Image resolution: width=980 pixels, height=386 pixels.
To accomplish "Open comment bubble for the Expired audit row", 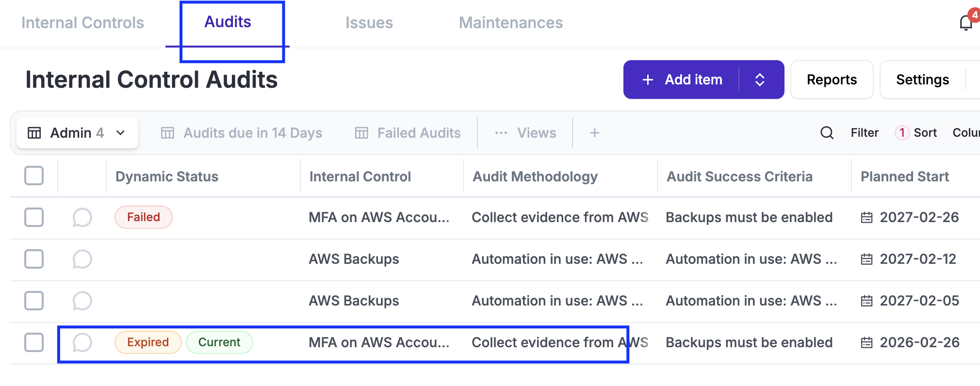I will (82, 342).
